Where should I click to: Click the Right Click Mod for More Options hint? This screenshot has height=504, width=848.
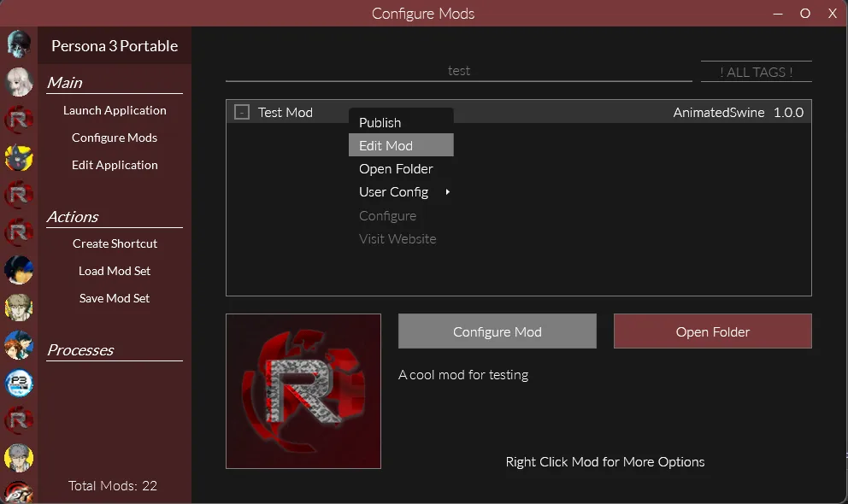605,462
